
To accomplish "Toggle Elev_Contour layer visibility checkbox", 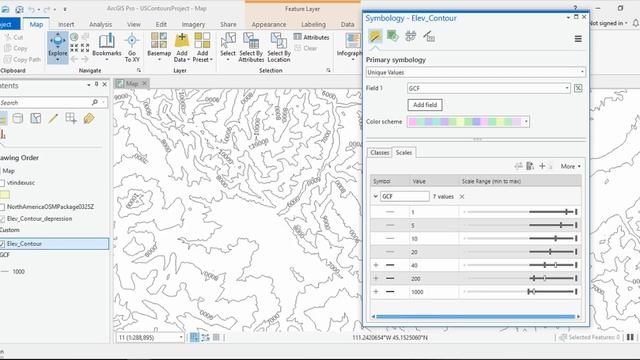I will tap(2, 244).
